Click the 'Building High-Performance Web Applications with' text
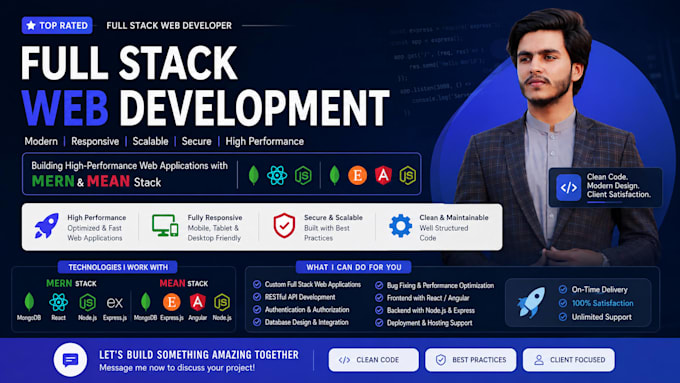This screenshot has width=680, height=383. [x=129, y=166]
